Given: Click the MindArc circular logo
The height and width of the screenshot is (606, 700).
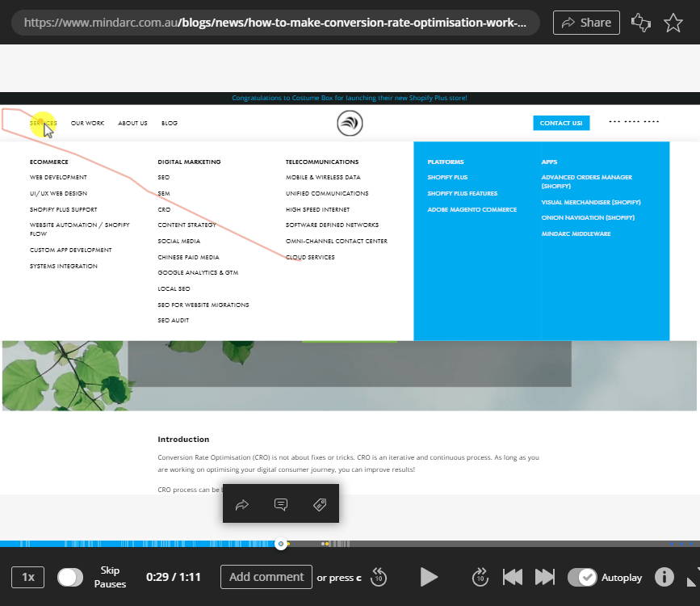Looking at the screenshot, I should tap(350, 123).
